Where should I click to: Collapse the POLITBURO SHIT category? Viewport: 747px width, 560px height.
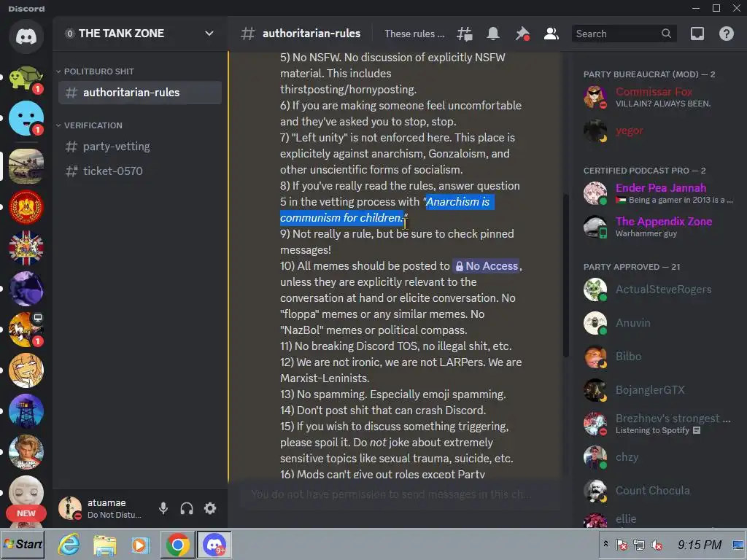pos(98,71)
